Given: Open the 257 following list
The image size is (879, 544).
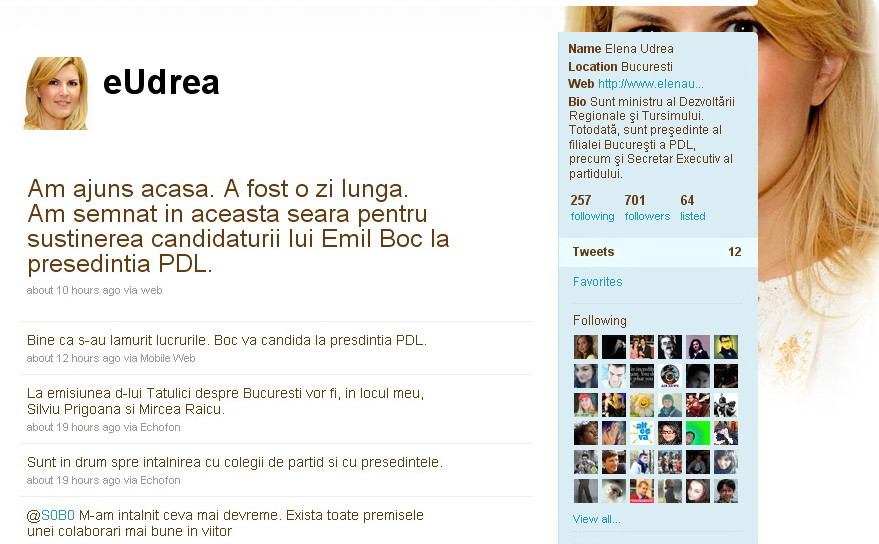Looking at the screenshot, I should click(592, 208).
